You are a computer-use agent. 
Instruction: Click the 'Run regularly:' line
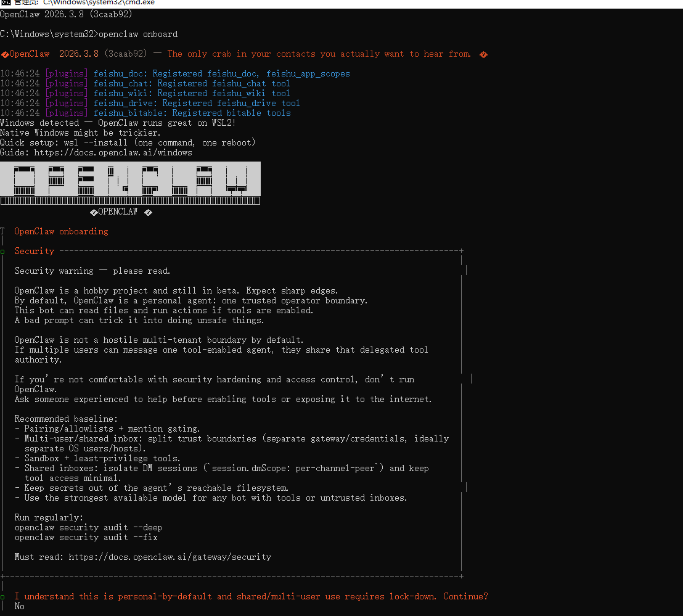point(49,517)
